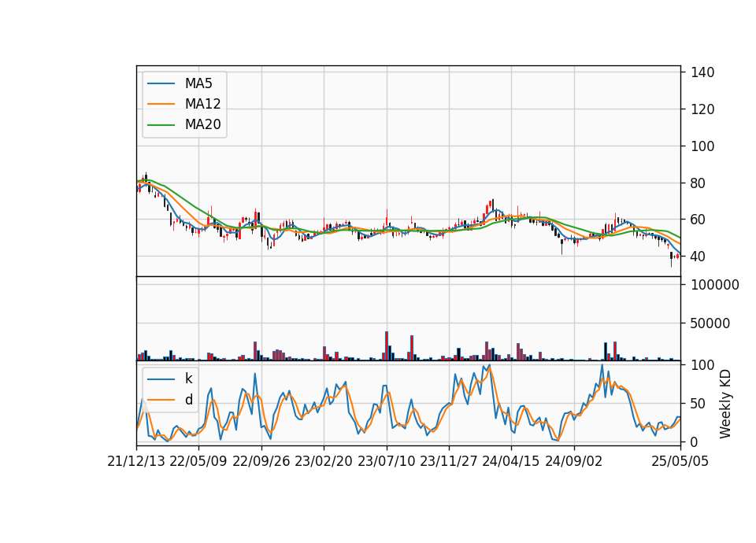
Task: Click the 24/09/02 date label
Action: [x=574, y=461]
